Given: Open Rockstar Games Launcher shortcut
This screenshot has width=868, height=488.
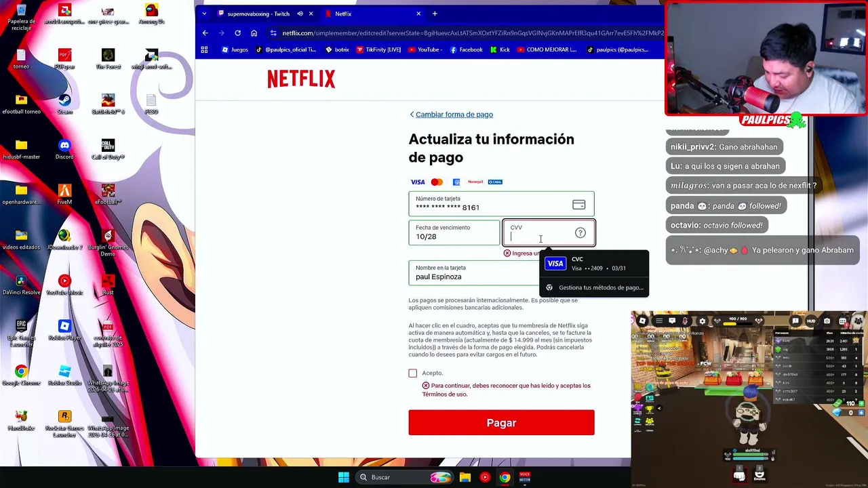Looking at the screenshot, I should tap(64, 424).
